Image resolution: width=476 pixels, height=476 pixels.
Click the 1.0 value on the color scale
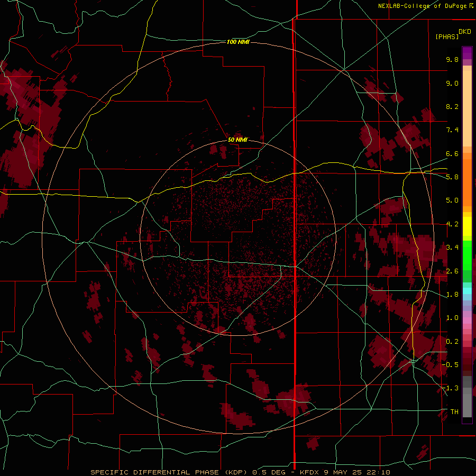point(452,318)
